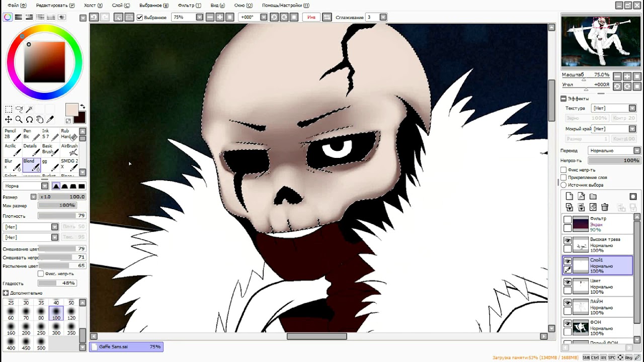The width and height of the screenshot is (644, 362).
Task: Open the Слой menu
Action: (121, 5)
